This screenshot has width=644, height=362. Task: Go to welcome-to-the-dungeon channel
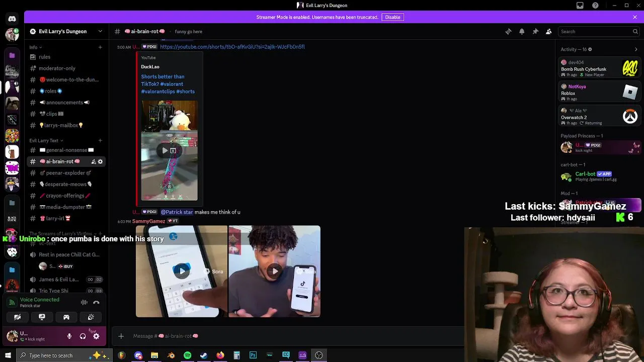point(66,79)
